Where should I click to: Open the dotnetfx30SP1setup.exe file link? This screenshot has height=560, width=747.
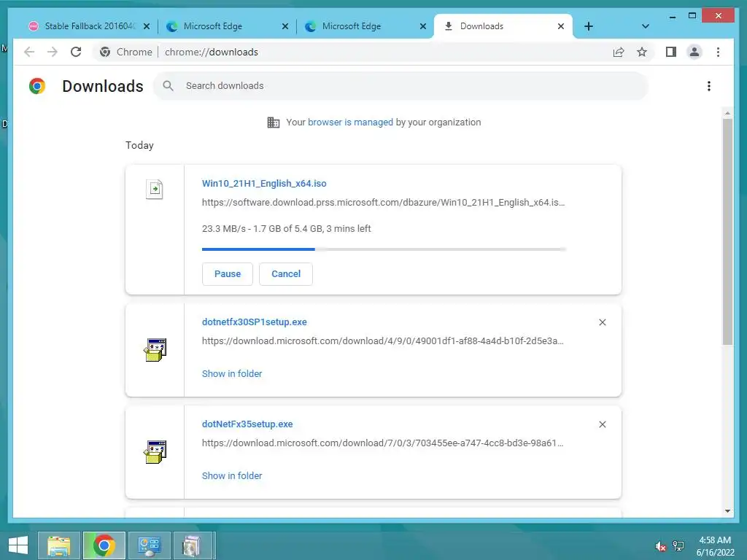click(255, 322)
